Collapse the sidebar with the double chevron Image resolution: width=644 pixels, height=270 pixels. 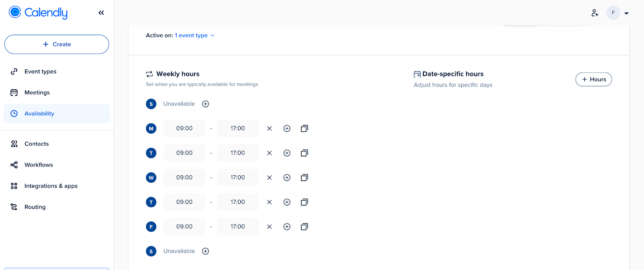pyautogui.click(x=101, y=13)
